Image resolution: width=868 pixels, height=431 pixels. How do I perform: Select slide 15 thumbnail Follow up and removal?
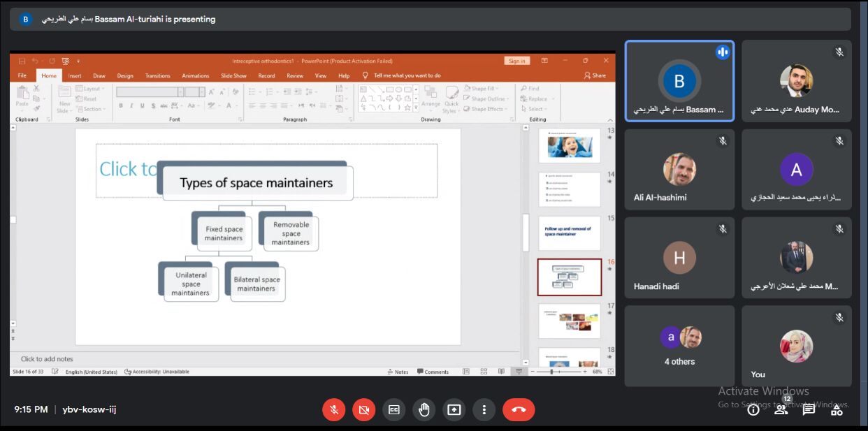569,233
